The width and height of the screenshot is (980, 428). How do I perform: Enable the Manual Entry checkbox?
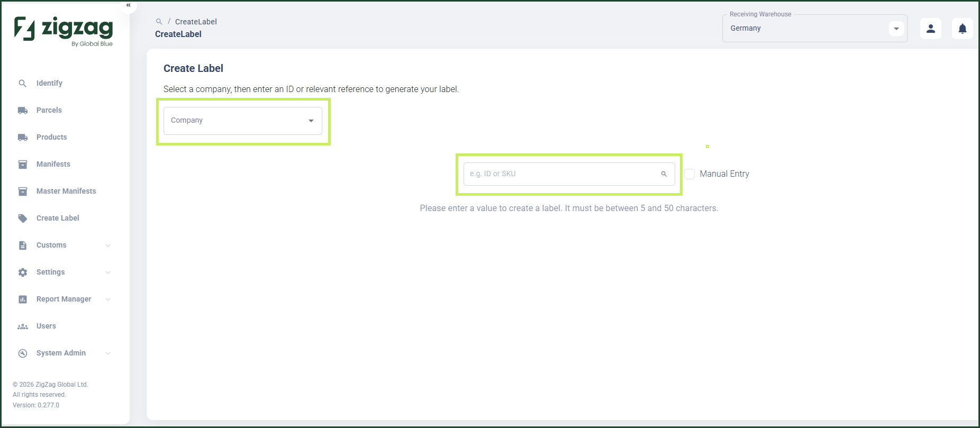click(689, 174)
